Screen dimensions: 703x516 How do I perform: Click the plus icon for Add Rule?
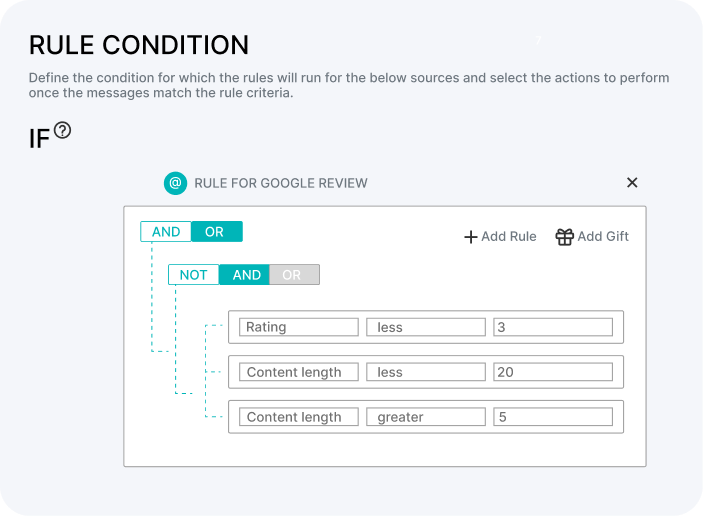tap(470, 237)
